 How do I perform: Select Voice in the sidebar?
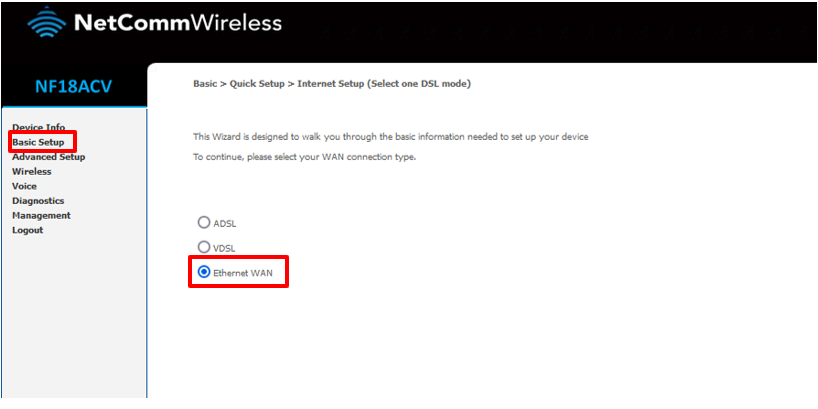click(24, 186)
